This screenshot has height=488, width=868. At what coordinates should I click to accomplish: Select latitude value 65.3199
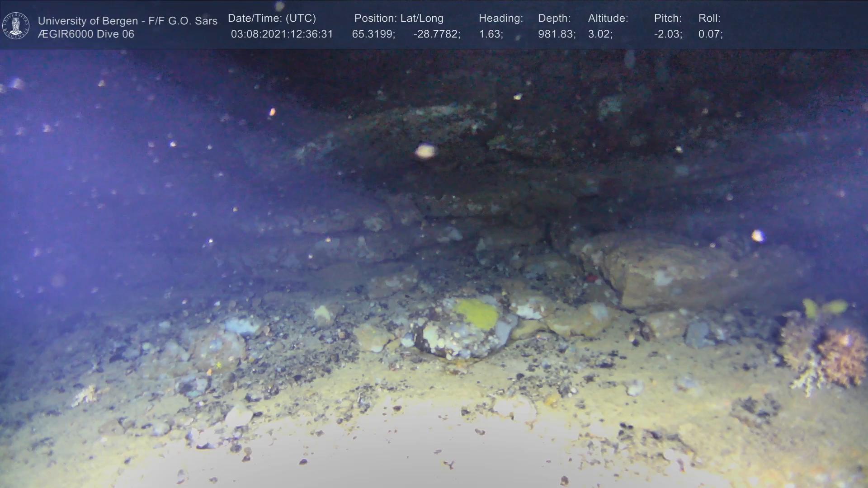[373, 34]
